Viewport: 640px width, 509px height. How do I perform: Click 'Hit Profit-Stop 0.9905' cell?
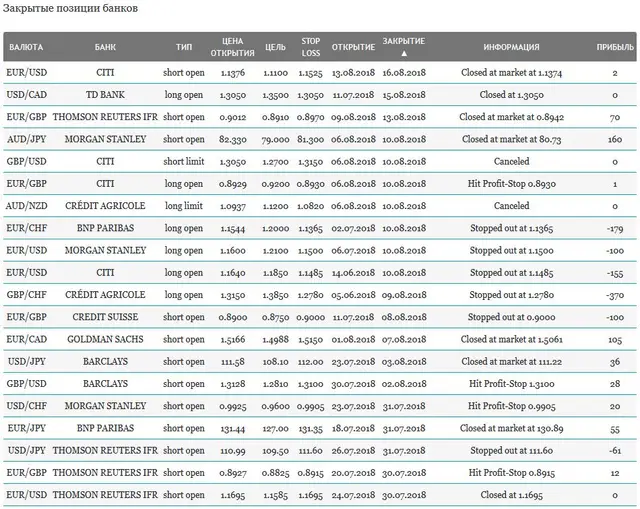pos(511,406)
